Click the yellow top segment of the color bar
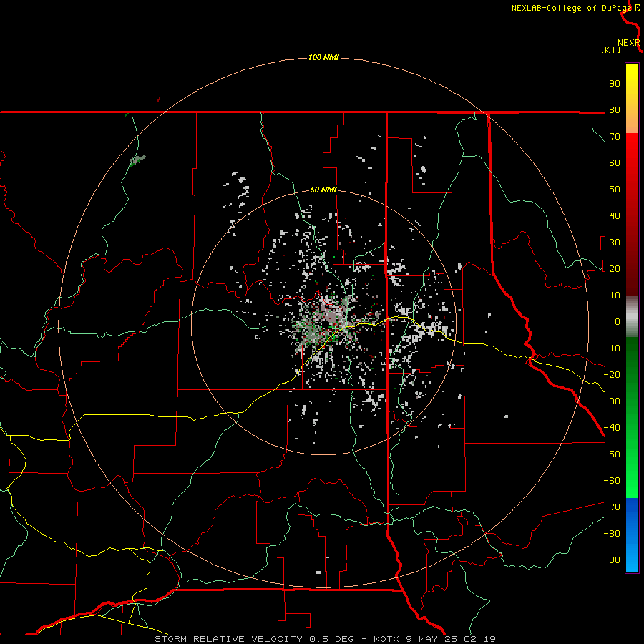The width and height of the screenshot is (644, 644). (x=632, y=99)
